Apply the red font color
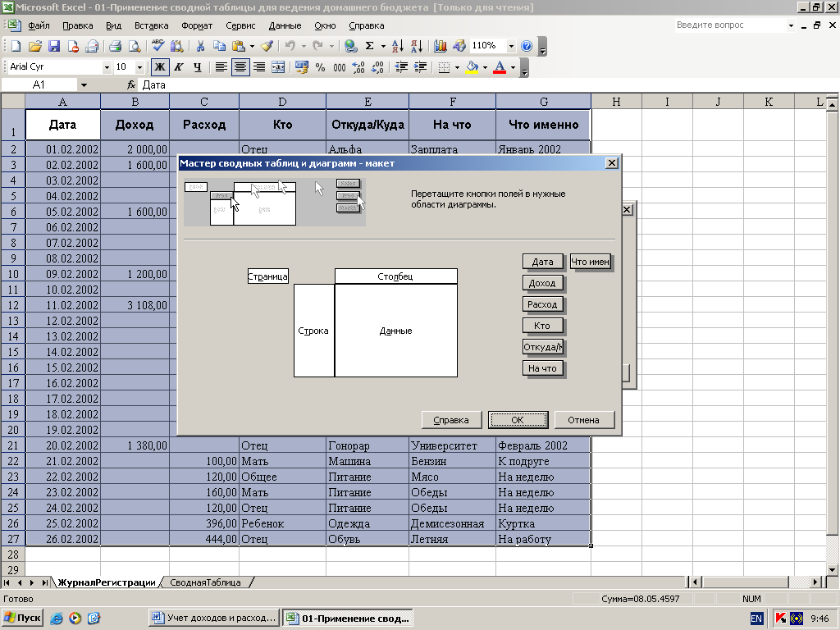 pos(500,67)
